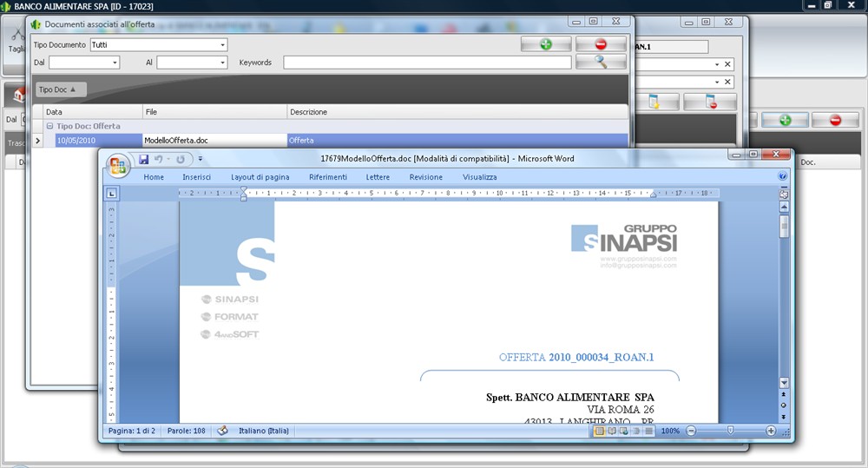Clear the lower combo box with its X
The image size is (868, 468).
pyautogui.click(x=727, y=82)
